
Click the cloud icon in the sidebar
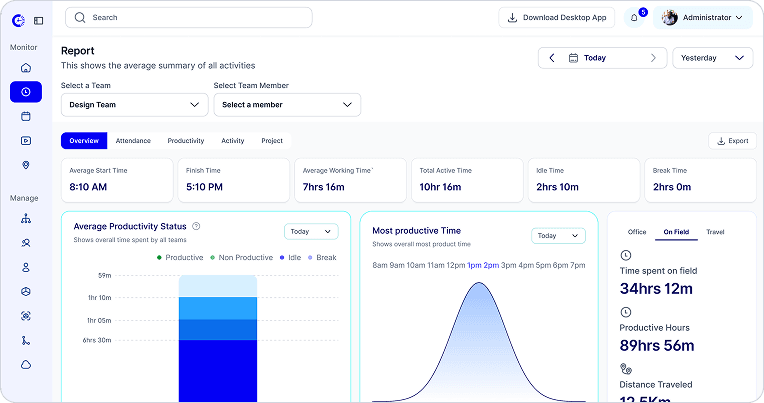click(x=26, y=365)
